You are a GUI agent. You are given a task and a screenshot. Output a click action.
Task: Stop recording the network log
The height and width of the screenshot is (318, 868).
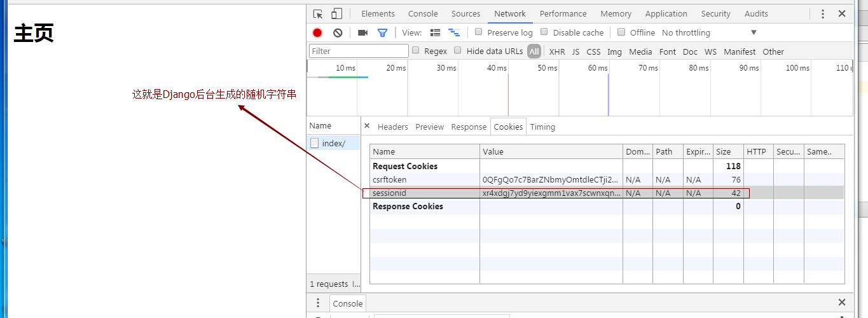point(317,33)
